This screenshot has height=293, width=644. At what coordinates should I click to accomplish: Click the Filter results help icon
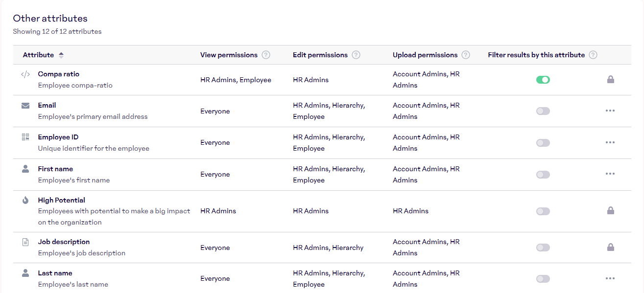coord(593,55)
